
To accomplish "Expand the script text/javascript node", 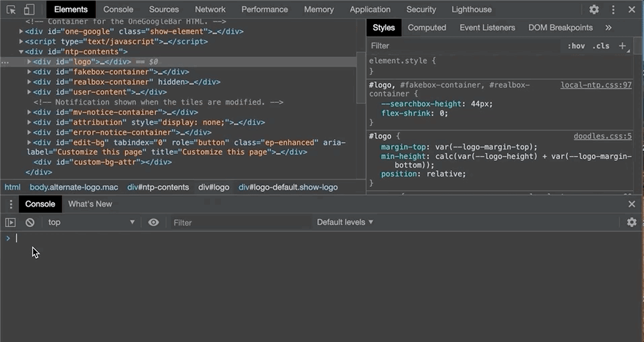I will pyautogui.click(x=21, y=42).
